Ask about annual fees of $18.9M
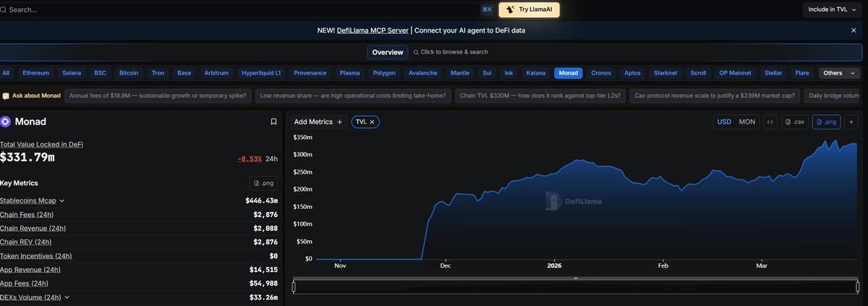The height and width of the screenshot is (306, 868). (x=158, y=95)
